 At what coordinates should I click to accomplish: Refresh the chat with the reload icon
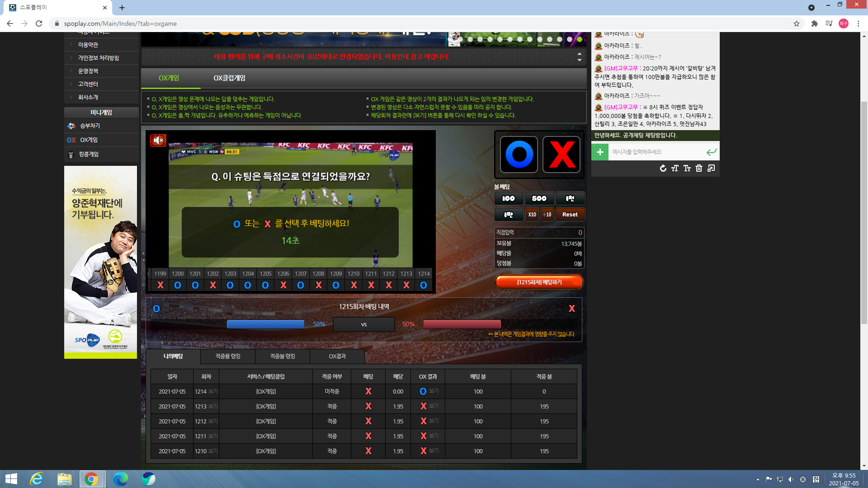(x=663, y=168)
